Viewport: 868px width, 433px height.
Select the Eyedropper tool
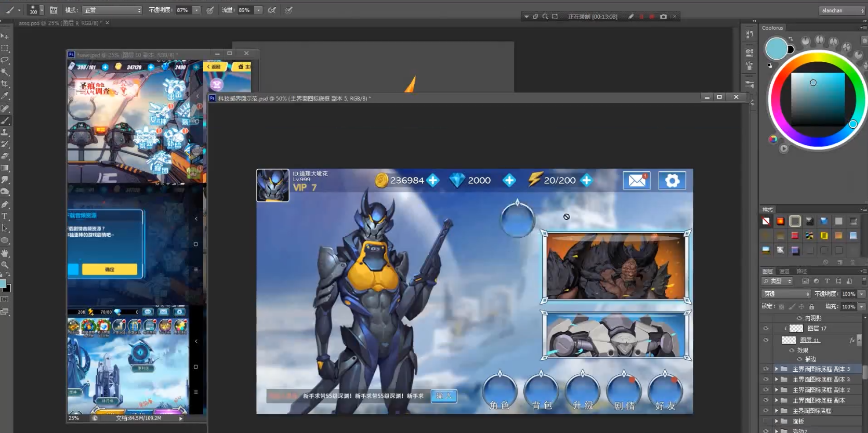pos(5,96)
